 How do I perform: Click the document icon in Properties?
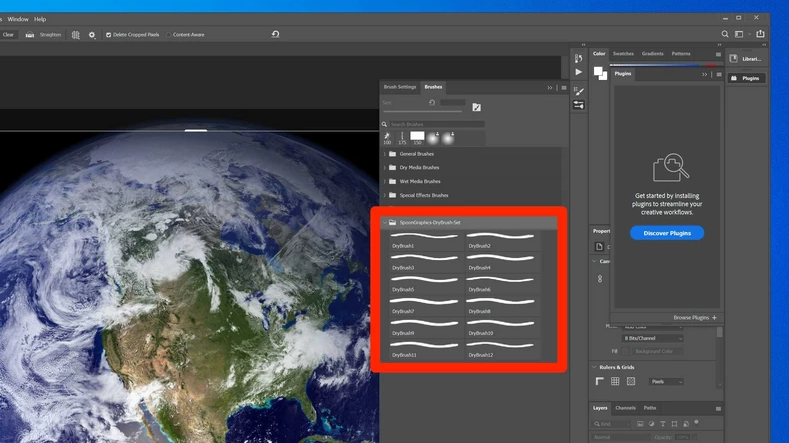tap(599, 247)
